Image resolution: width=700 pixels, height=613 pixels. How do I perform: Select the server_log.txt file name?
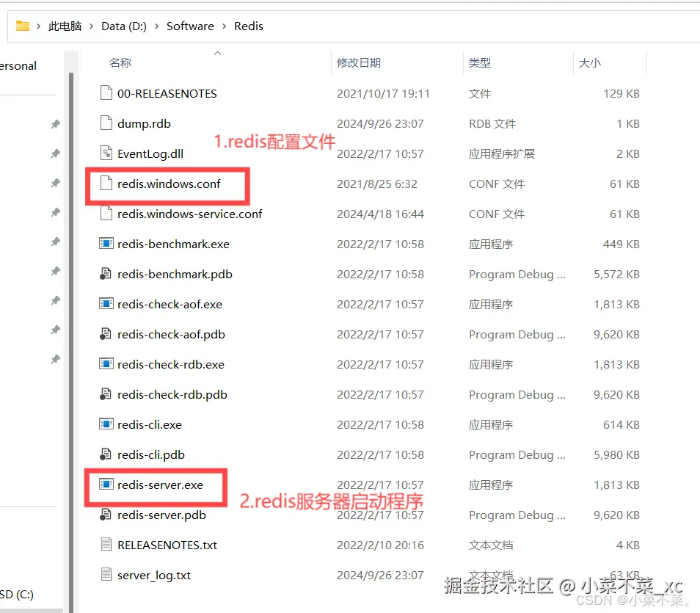click(153, 575)
